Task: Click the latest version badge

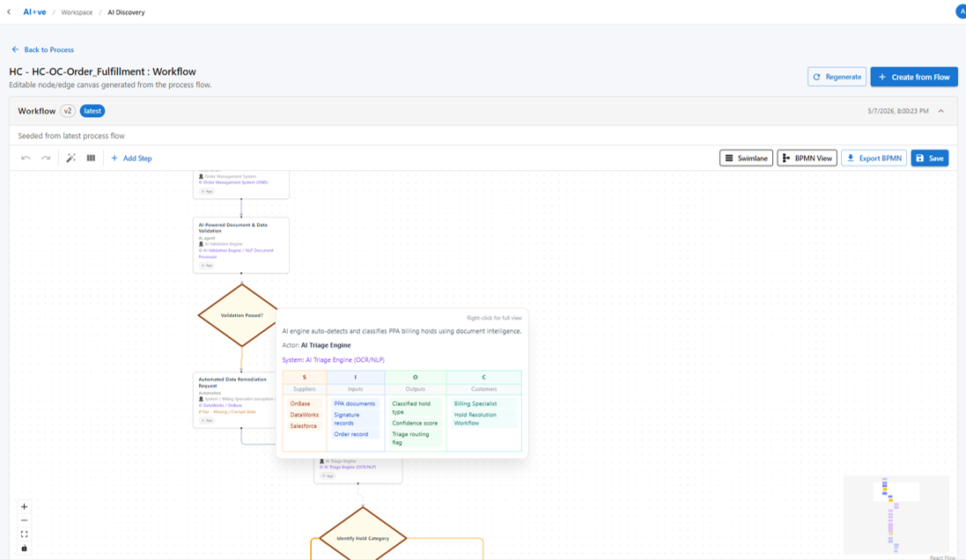Action: pyautogui.click(x=92, y=111)
